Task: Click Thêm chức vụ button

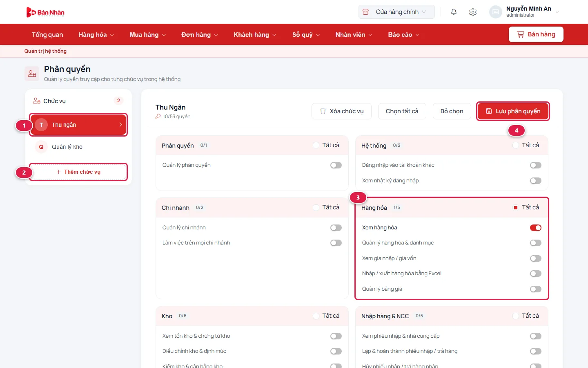Action: (x=78, y=172)
